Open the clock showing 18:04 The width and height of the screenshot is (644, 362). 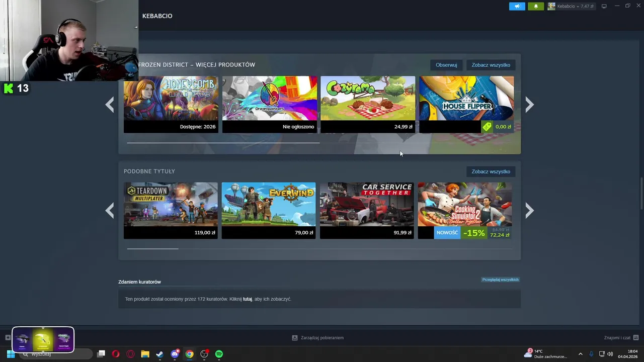pos(627,354)
